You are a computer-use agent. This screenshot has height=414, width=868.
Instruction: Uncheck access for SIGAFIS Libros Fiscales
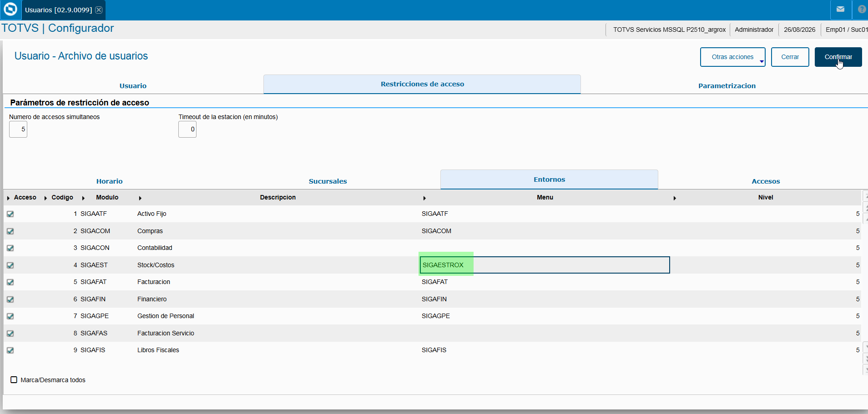(10, 350)
